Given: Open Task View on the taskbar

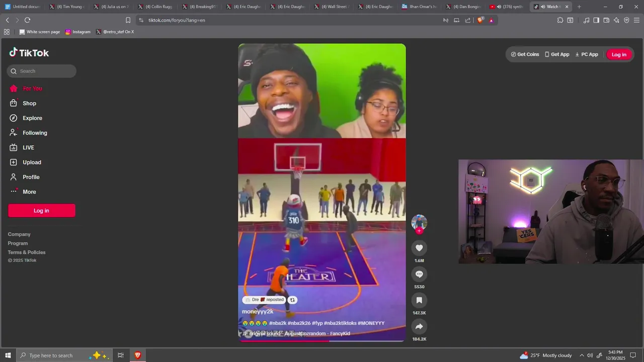Looking at the screenshot, I should [x=121, y=355].
